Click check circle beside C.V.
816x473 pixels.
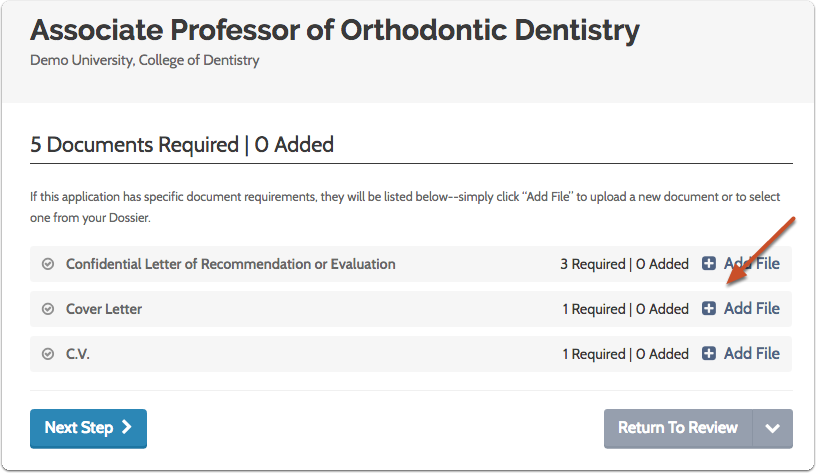pos(48,354)
